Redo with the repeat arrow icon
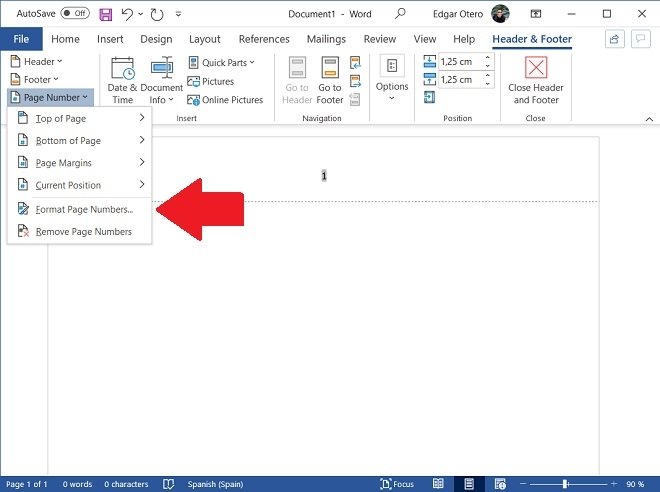Image resolution: width=660 pixels, height=492 pixels. coord(157,15)
